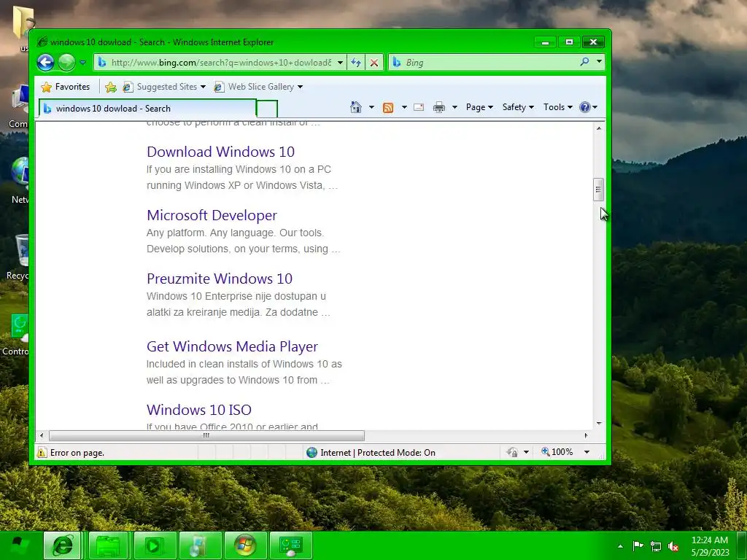Screen dimensions: 747x560
Task: Open the Windows Media Player taskbar icon
Action: [x=155, y=545]
